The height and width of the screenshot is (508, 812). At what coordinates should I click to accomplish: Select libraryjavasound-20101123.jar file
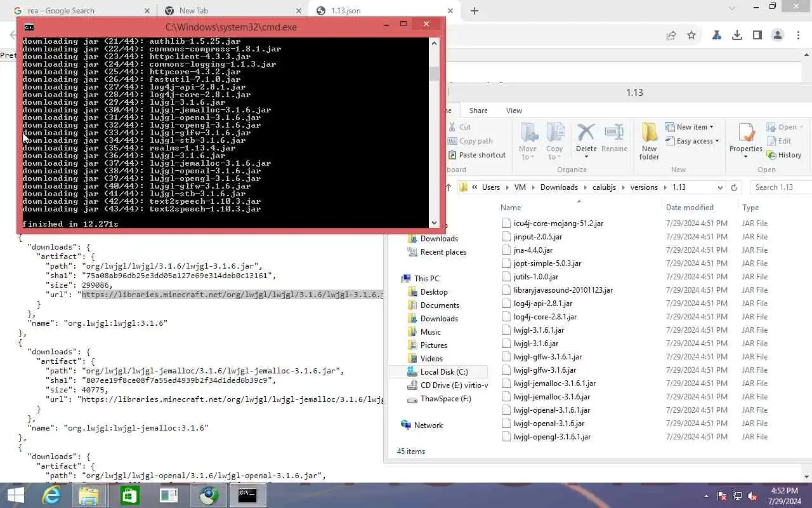click(563, 290)
